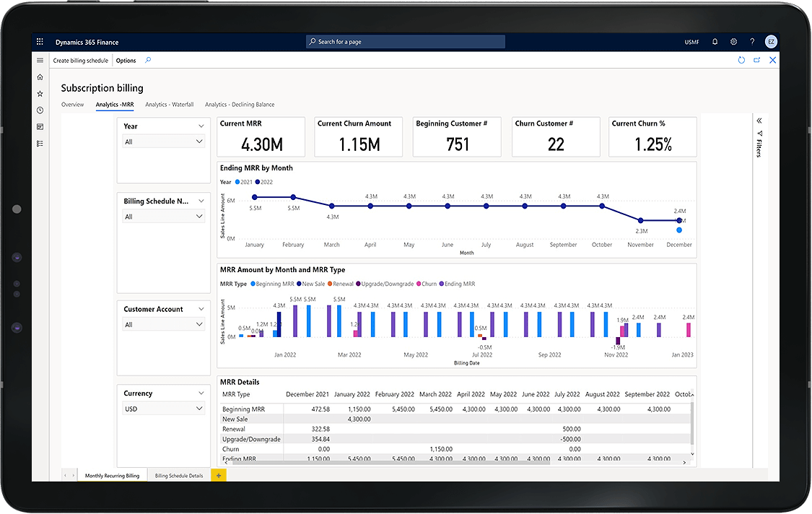Screen dimensions: 812x514
Task: Toggle the New Sale legend entry
Action: (311, 284)
